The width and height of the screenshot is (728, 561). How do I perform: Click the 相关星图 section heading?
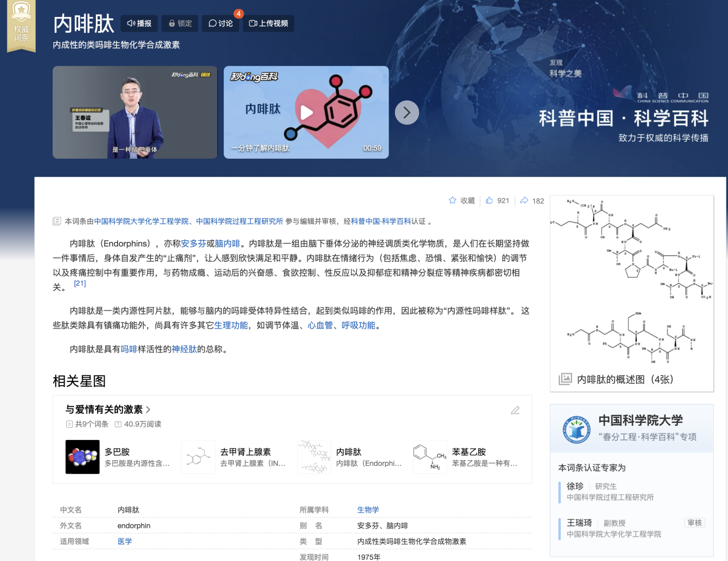pos(79,381)
